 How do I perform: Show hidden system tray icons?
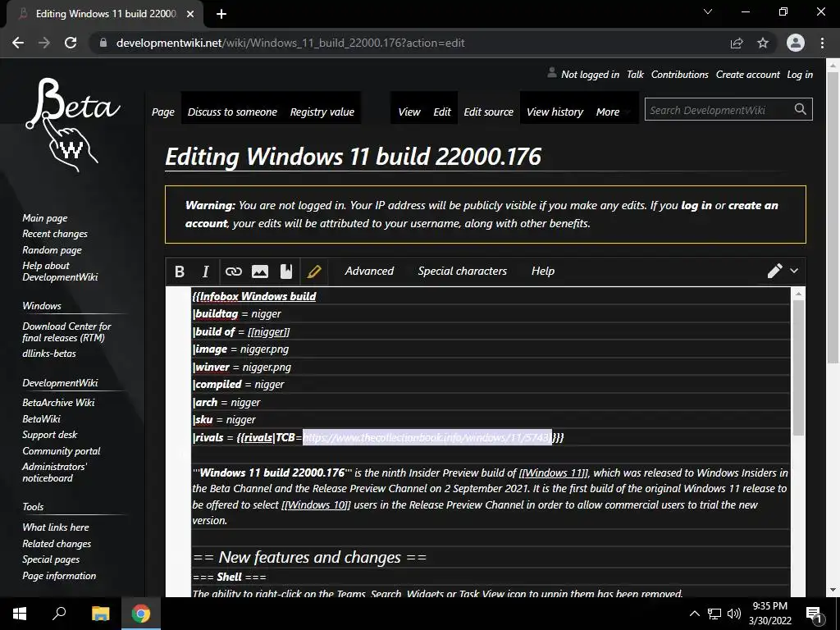[694, 614]
